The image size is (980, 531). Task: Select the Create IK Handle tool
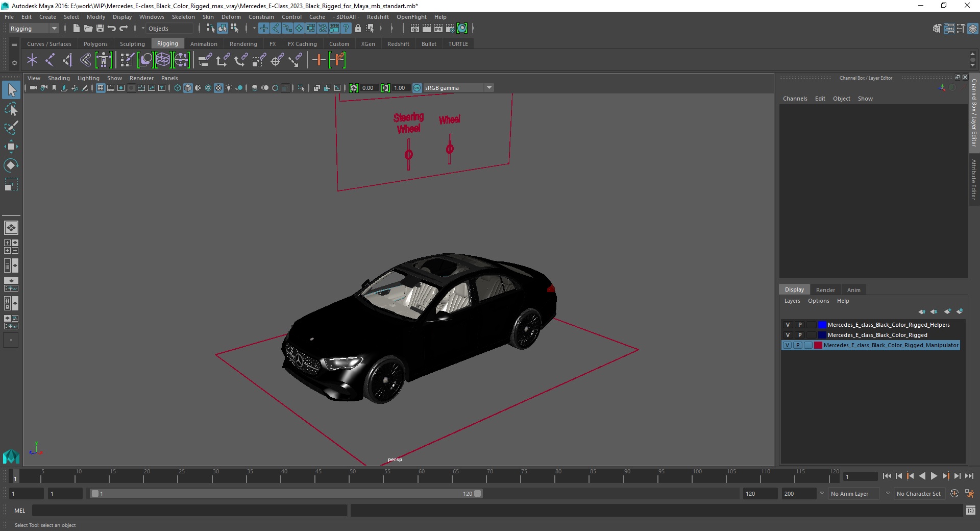(x=68, y=60)
